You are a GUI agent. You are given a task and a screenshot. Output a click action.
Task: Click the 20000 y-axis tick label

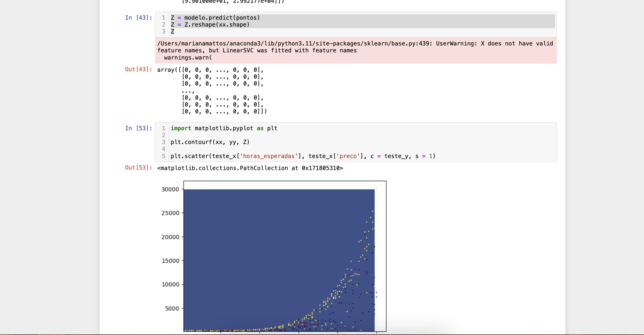point(170,237)
